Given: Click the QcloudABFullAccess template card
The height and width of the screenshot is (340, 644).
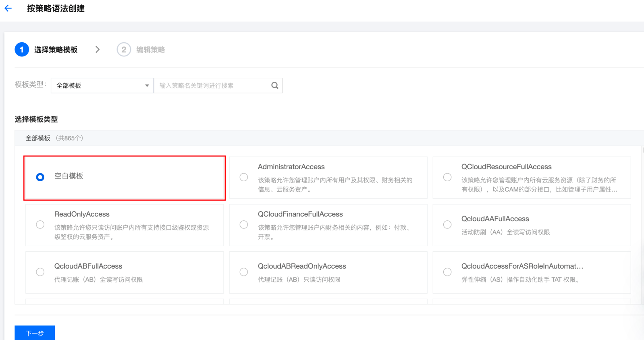Looking at the screenshot, I should click(125, 272).
